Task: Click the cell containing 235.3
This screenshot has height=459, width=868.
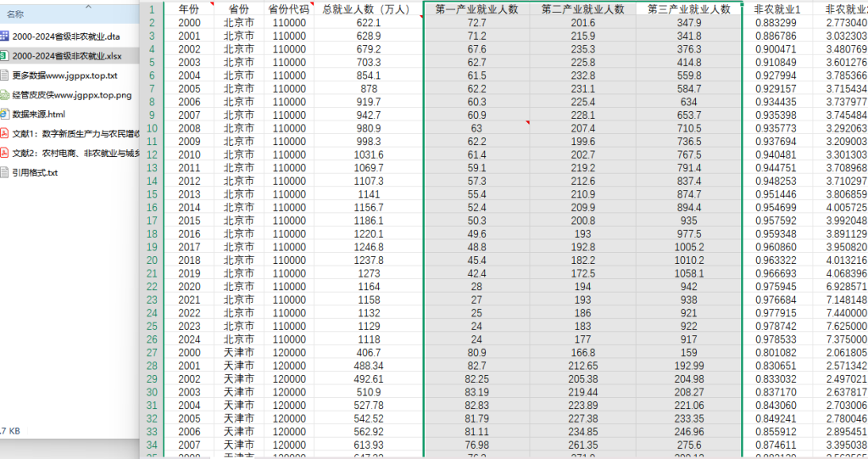Action: click(583, 48)
